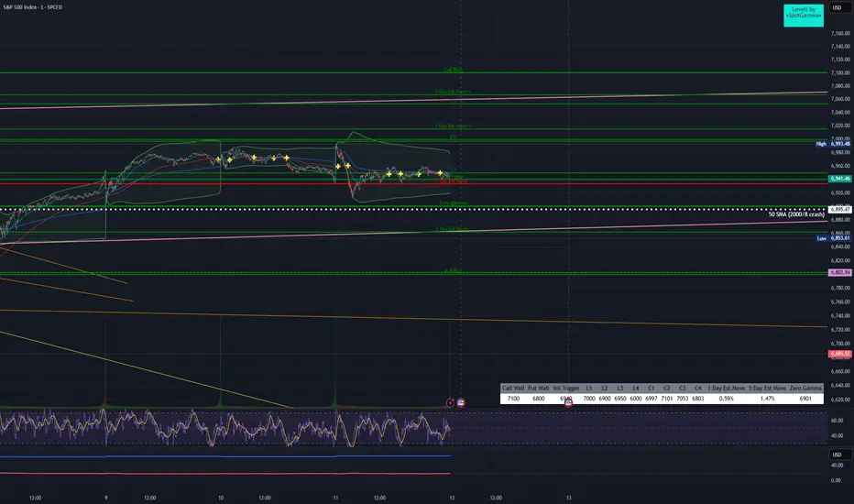Click the 0.00 label on the bottom pane scale

click(836, 480)
